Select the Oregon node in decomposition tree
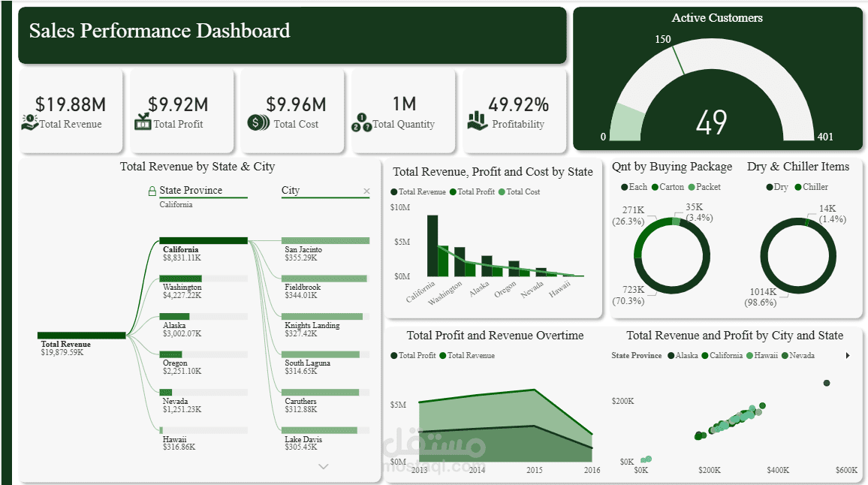The width and height of the screenshot is (868, 485). [x=203, y=354]
